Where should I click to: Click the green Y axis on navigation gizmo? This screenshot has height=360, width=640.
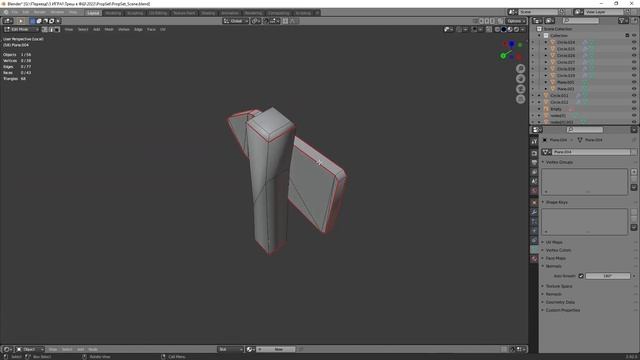(x=503, y=56)
